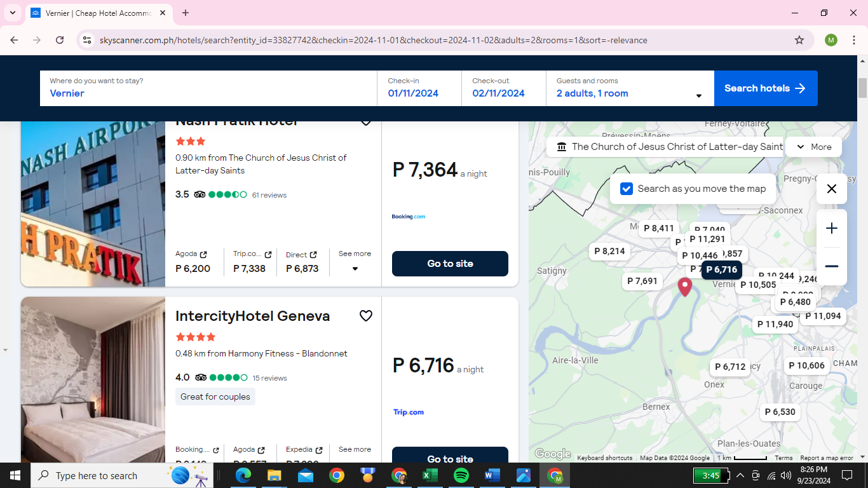
Task: View site information icon in address bar
Action: pyautogui.click(x=87, y=40)
